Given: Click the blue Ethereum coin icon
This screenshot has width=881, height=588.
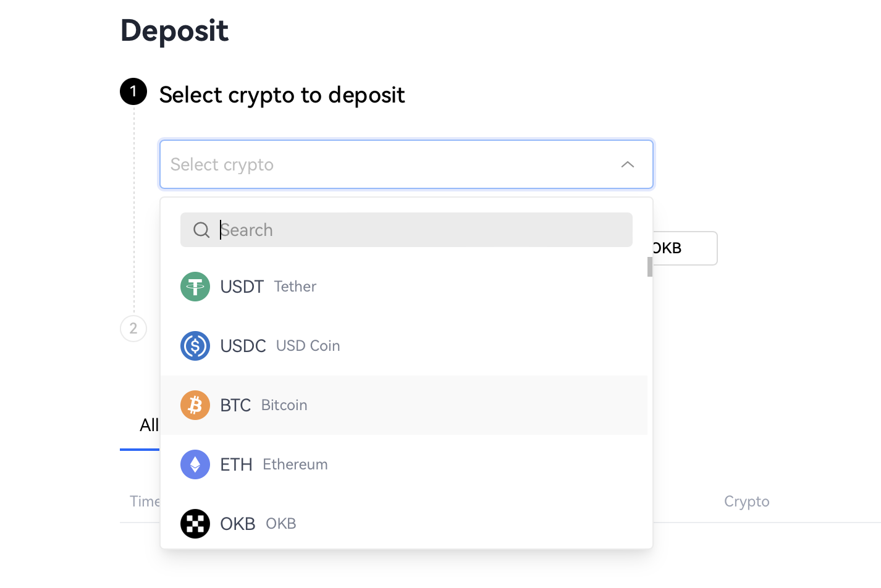Looking at the screenshot, I should coord(195,464).
